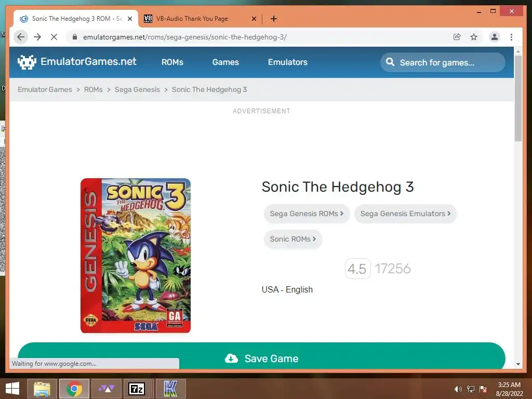
Task: Close the Sonic The Hedgehog 3 ROM tab
Action: coord(129,19)
